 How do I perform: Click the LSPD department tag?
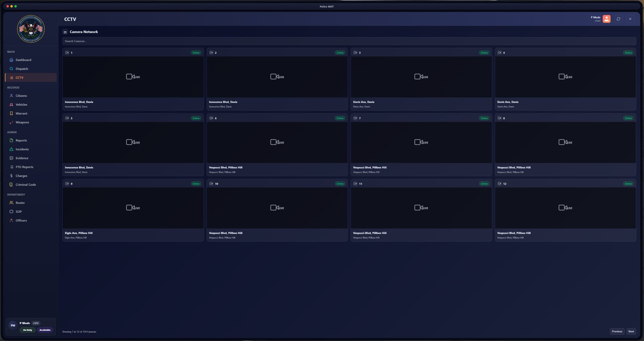(x=36, y=323)
